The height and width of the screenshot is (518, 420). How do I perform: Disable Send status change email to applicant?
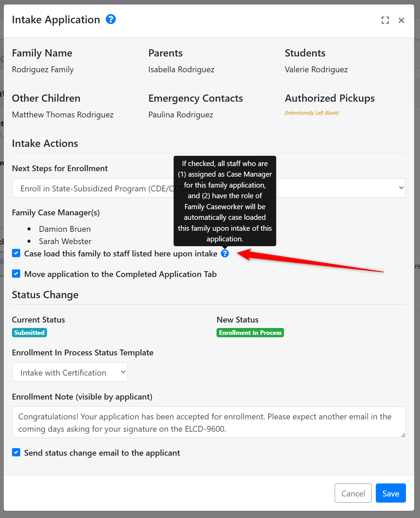point(16,452)
